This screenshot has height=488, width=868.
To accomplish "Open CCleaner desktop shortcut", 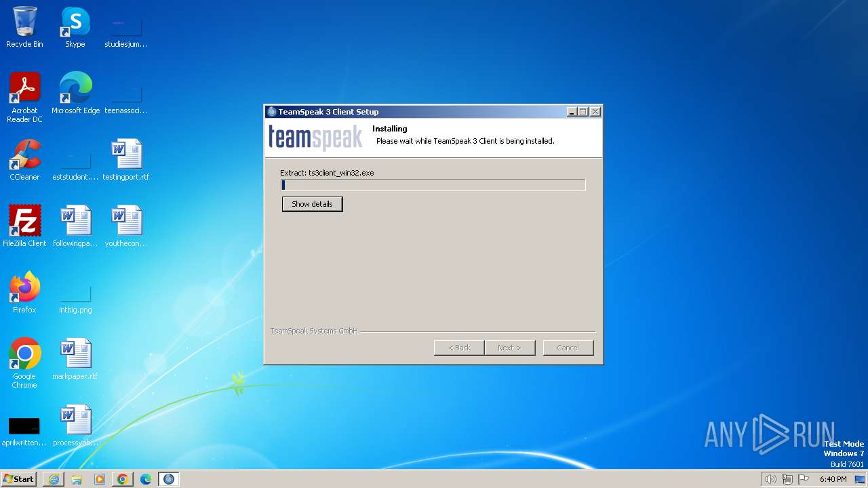I will point(24,160).
